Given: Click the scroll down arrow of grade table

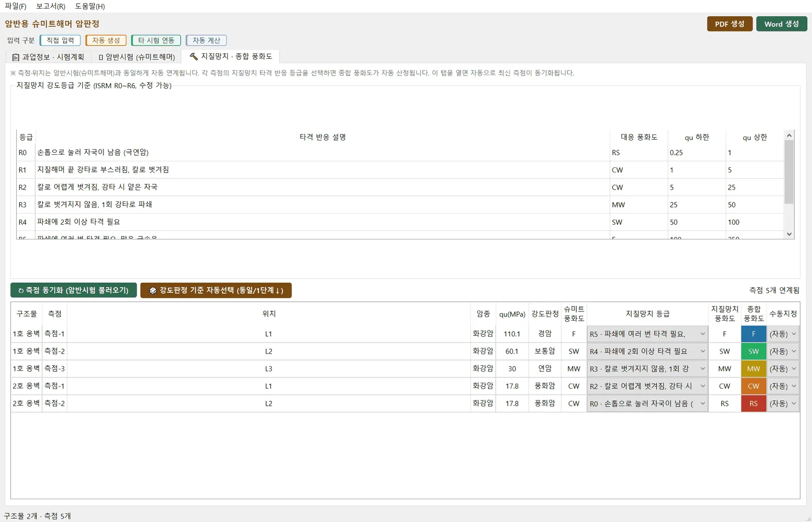Looking at the screenshot, I should (x=789, y=234).
